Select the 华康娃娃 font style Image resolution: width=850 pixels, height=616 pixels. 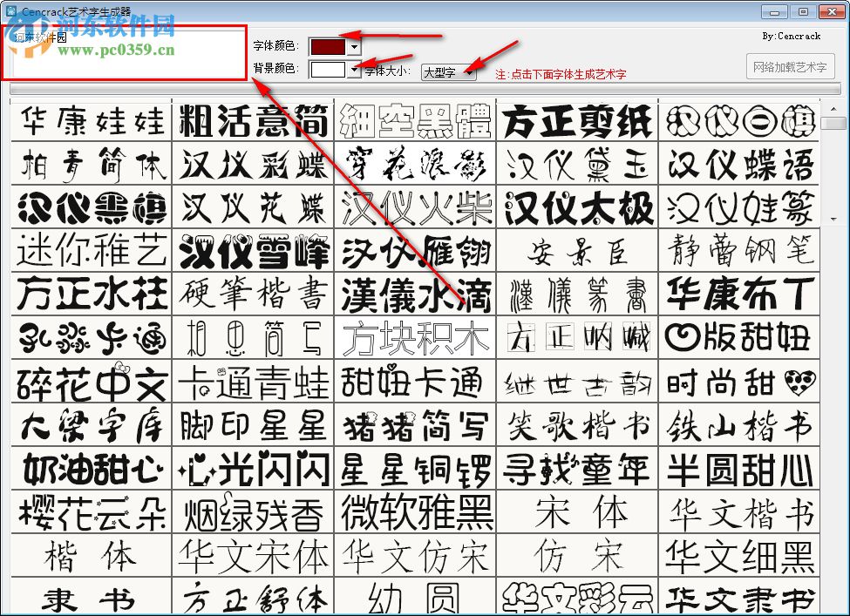click(x=90, y=121)
